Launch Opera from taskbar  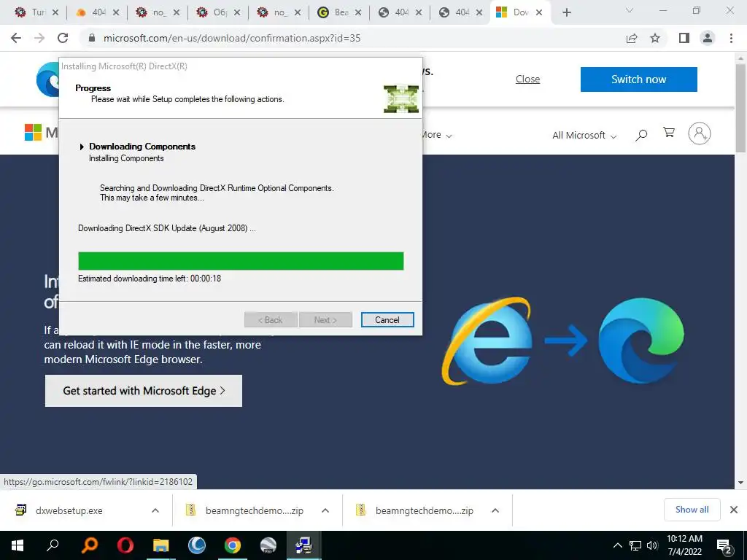pyautogui.click(x=125, y=545)
